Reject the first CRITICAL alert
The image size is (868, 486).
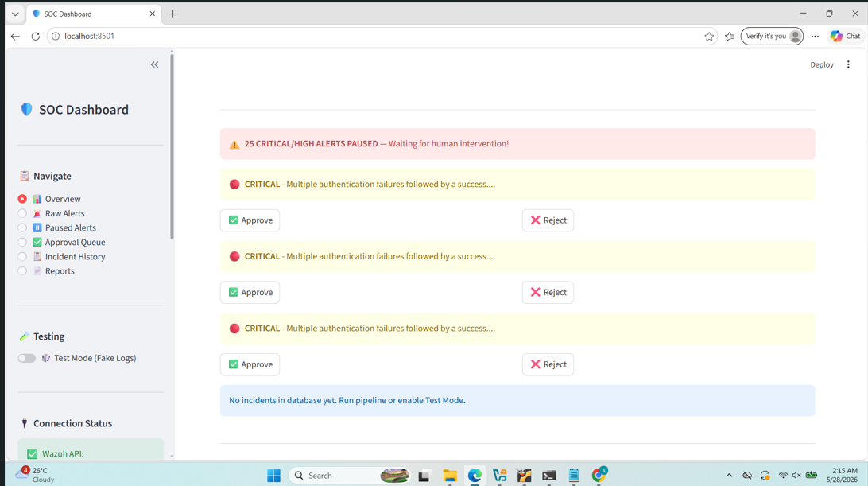pyautogui.click(x=548, y=220)
